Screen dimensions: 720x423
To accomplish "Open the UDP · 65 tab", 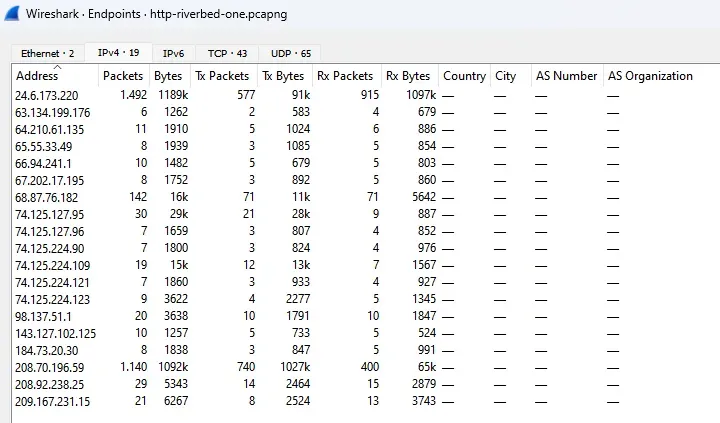I will click(x=291, y=53).
